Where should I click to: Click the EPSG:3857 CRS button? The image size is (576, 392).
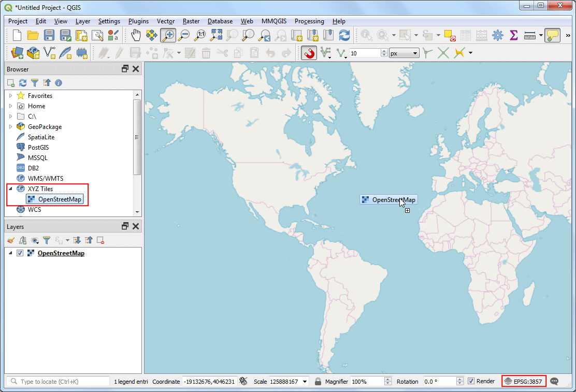(524, 381)
